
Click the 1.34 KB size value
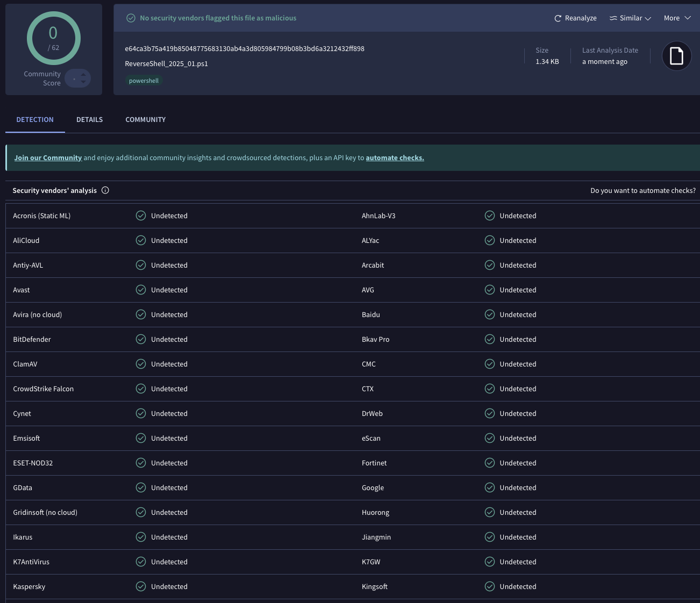click(547, 62)
